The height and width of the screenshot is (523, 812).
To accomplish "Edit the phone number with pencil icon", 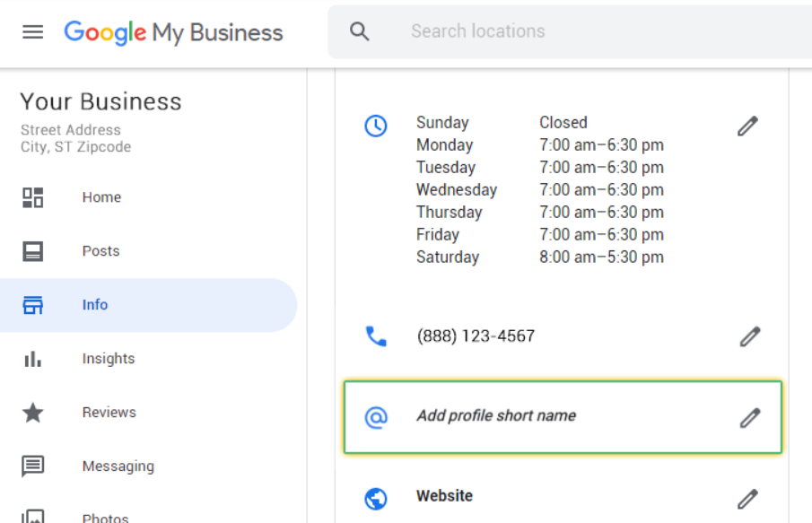I will point(749,336).
